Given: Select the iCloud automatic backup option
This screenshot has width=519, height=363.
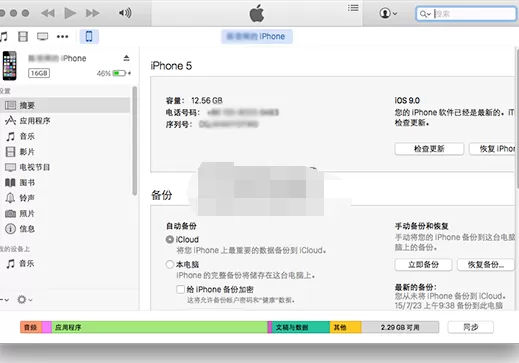Looking at the screenshot, I should tap(170, 240).
